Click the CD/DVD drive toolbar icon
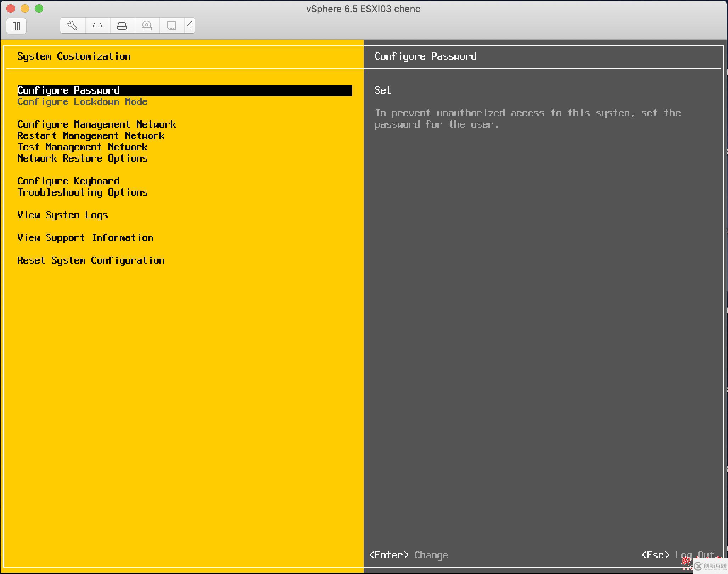Viewport: 728px width, 574px height. 147,25
